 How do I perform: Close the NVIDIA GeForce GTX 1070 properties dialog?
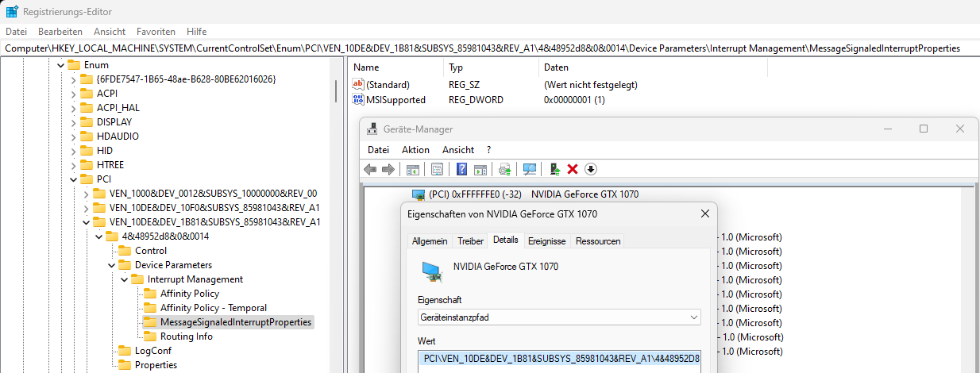click(x=704, y=213)
